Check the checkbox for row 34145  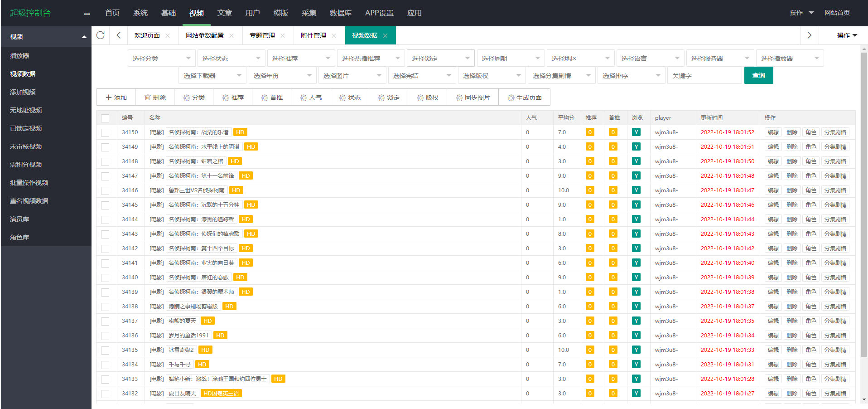coord(105,205)
